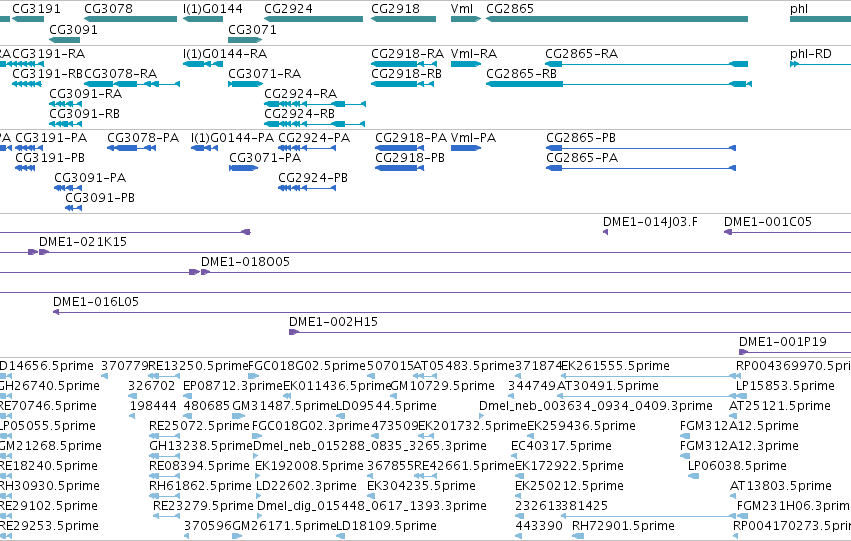The height and width of the screenshot is (541, 851).
Task: Select EST EP08712.3prime
Action: (187, 396)
